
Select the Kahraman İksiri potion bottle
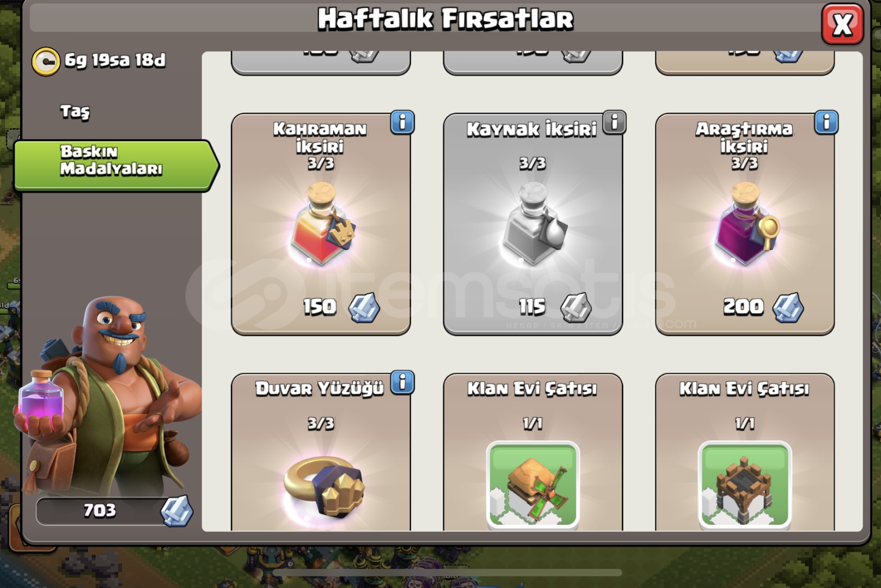point(322,225)
